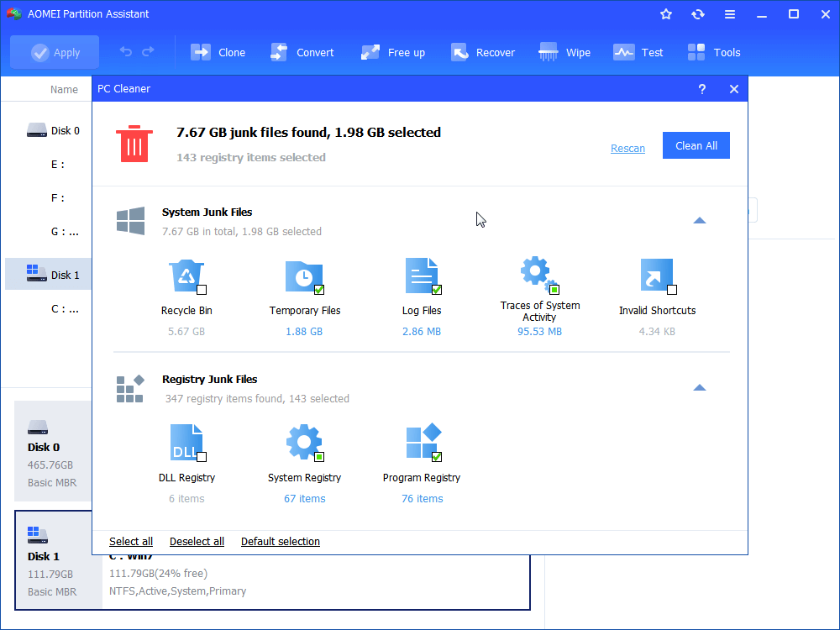Enable the Recycle Bin checkbox
The height and width of the screenshot is (630, 840).
point(202,290)
